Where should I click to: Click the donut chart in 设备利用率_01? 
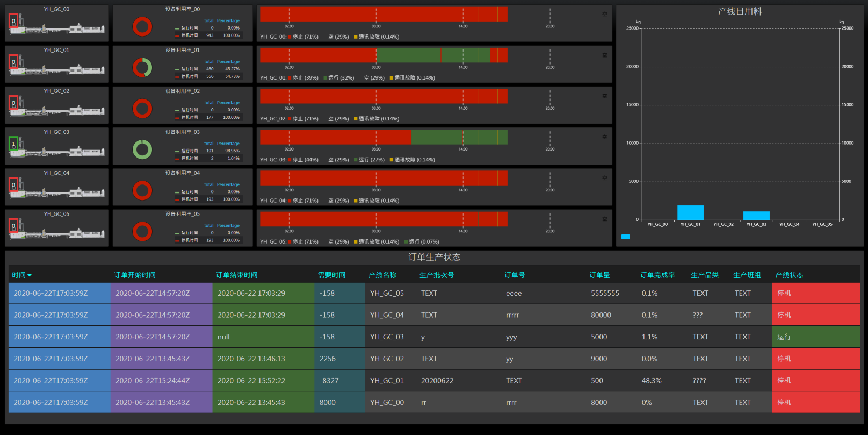[x=142, y=68]
